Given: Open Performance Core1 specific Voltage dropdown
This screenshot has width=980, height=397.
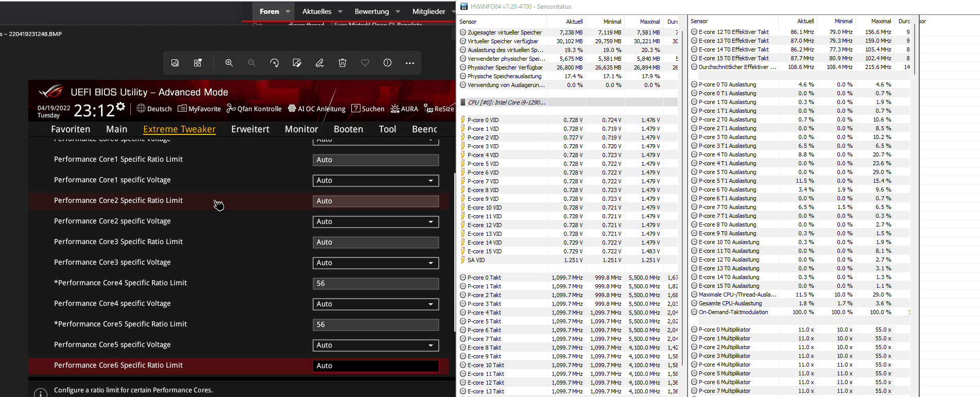Looking at the screenshot, I should (x=376, y=181).
